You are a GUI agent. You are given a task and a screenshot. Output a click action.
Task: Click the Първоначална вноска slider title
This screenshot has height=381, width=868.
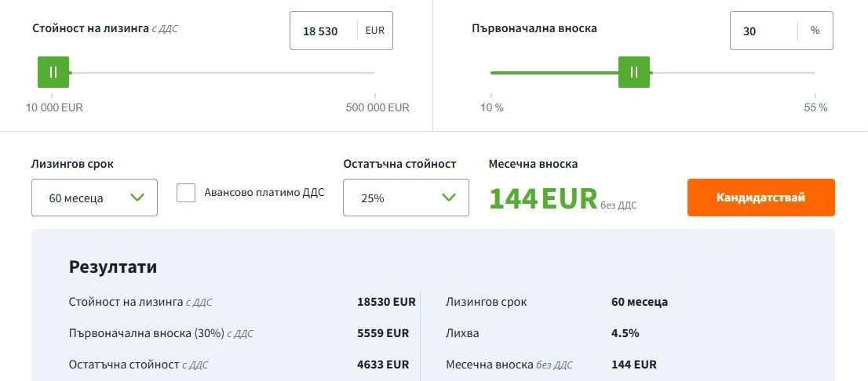[x=534, y=28]
